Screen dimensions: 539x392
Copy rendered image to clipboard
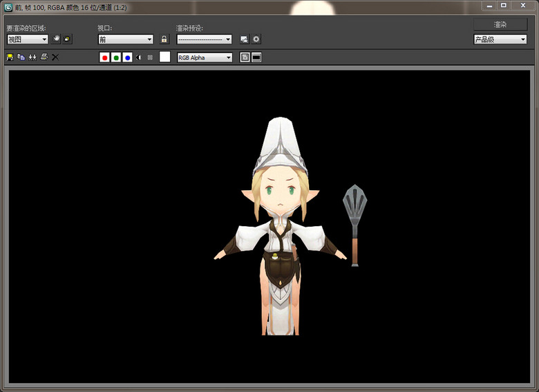[x=21, y=57]
